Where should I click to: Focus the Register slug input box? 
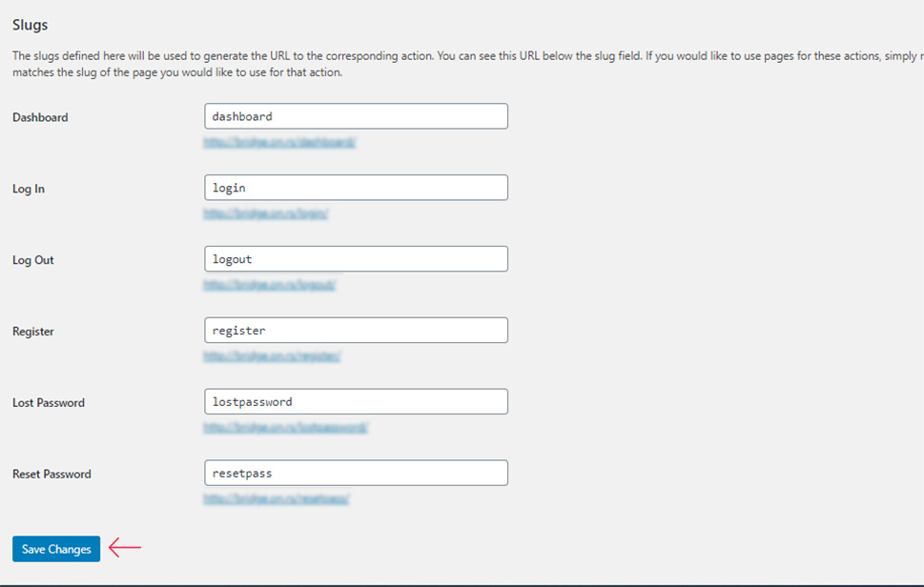[x=356, y=331]
